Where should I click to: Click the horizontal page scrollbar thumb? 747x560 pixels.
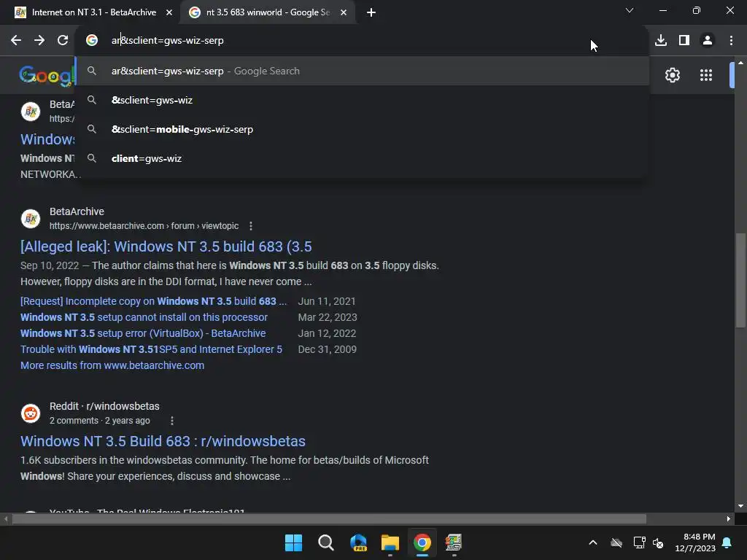tap(329, 519)
